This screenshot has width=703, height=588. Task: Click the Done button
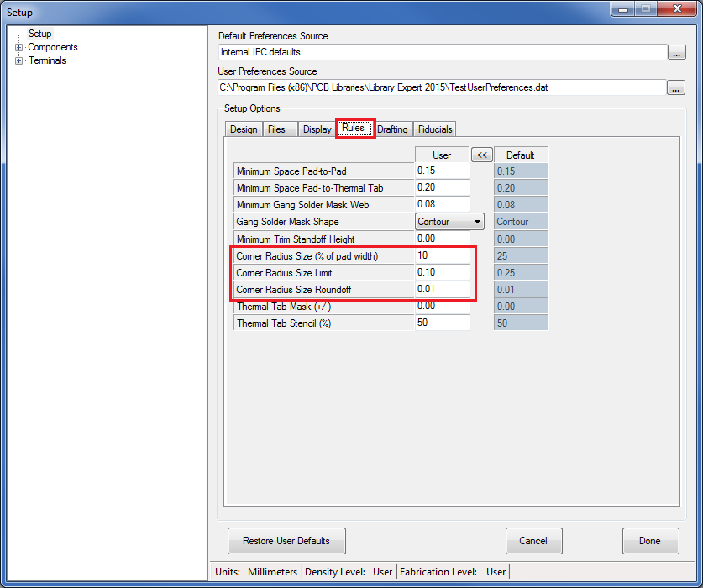tap(649, 541)
